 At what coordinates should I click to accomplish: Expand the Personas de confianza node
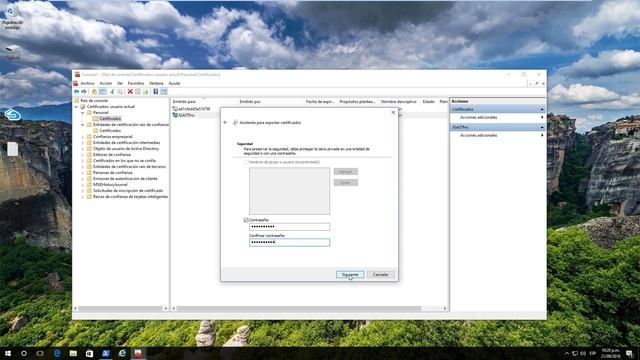click(82, 173)
